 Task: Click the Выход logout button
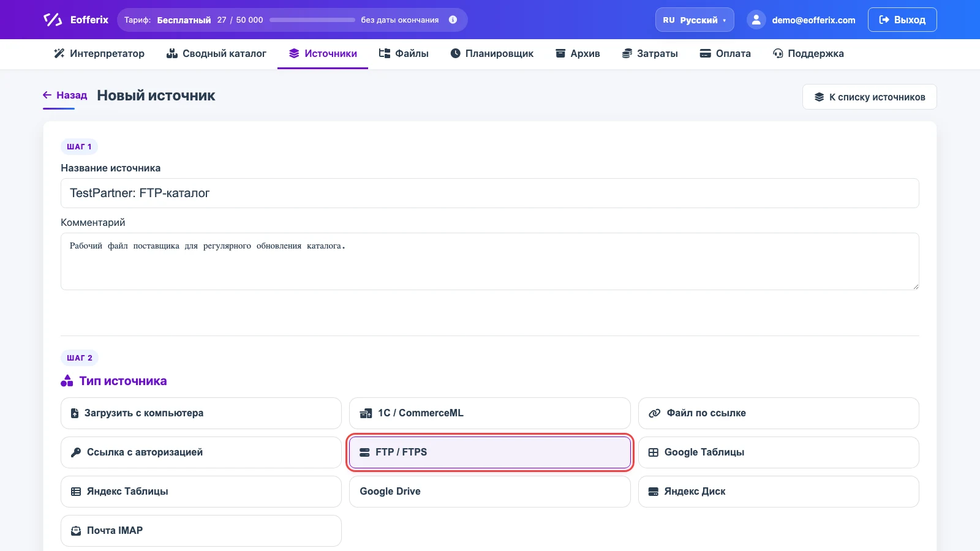(902, 20)
